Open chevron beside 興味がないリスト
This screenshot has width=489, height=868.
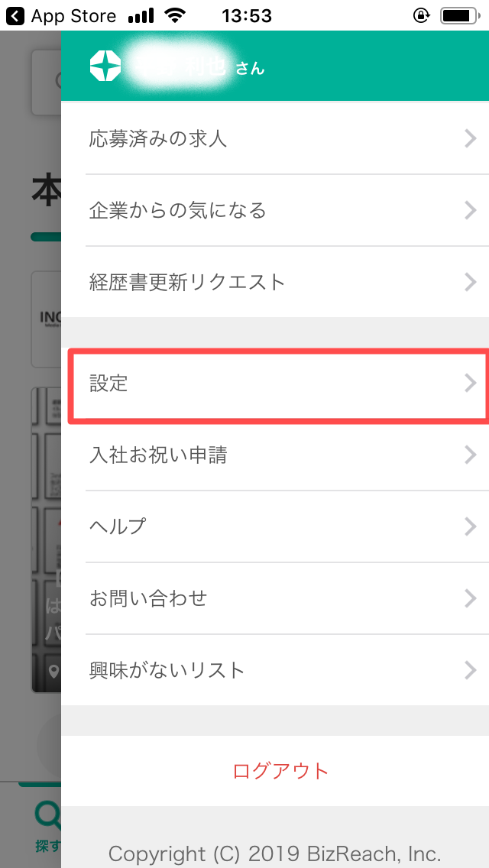pyautogui.click(x=470, y=670)
